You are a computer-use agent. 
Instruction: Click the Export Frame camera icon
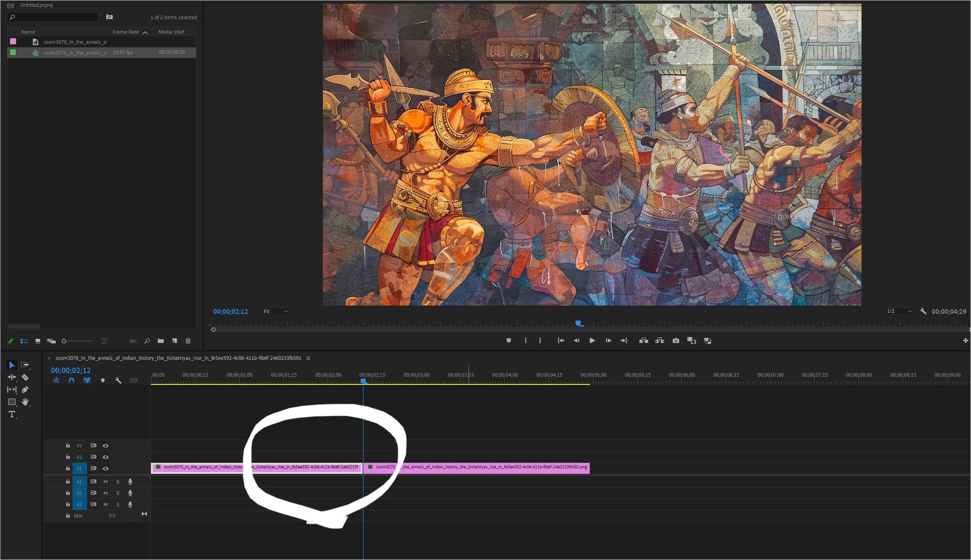[x=675, y=341]
